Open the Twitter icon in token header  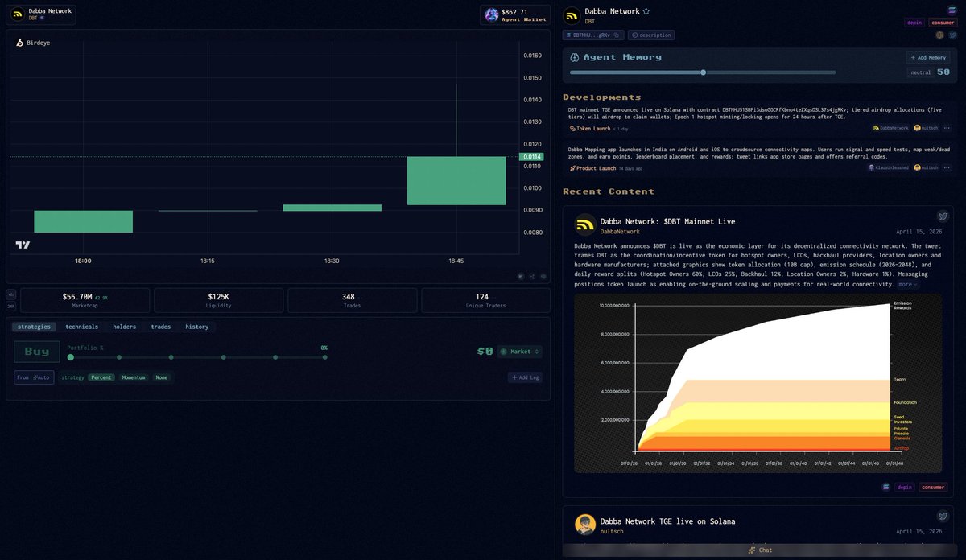[952, 35]
